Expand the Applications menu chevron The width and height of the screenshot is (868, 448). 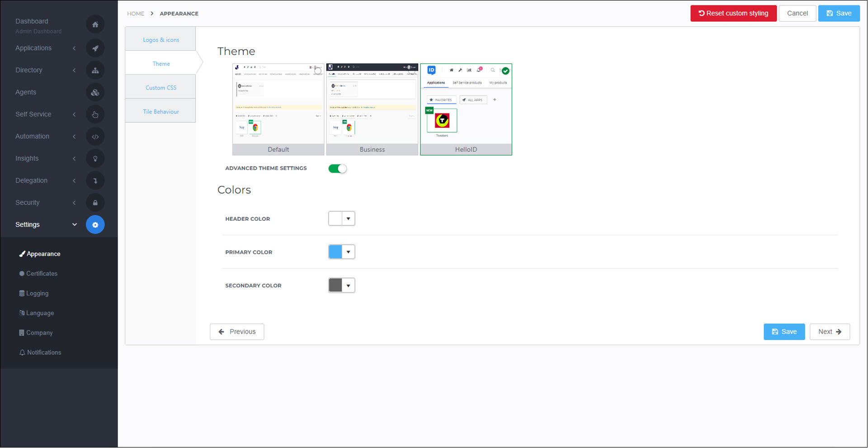74,48
